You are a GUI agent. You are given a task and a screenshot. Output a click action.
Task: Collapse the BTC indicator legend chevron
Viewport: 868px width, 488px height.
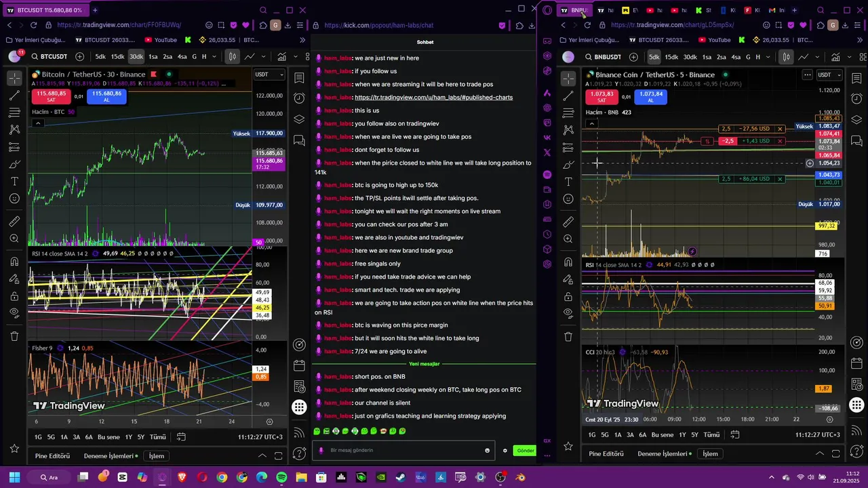click(x=38, y=123)
